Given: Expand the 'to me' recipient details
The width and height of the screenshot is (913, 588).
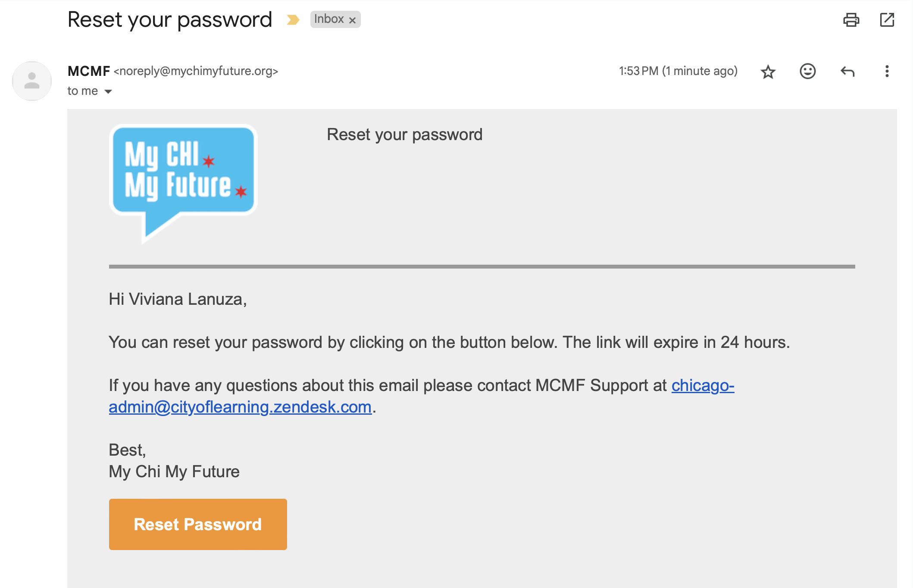Looking at the screenshot, I should coord(108,91).
